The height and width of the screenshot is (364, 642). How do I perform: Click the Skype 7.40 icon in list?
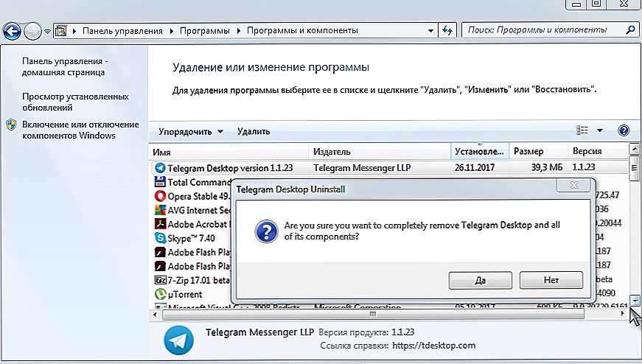click(160, 238)
